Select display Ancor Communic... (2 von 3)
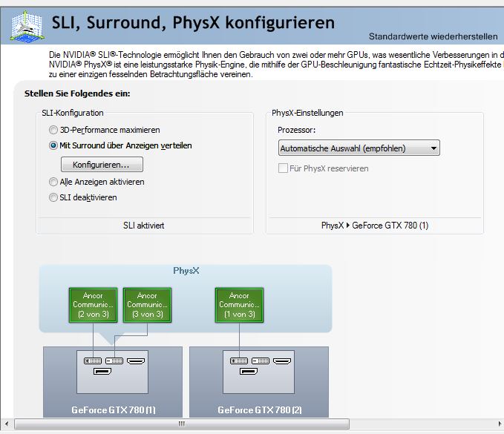The width and height of the screenshot is (504, 434). coord(94,305)
